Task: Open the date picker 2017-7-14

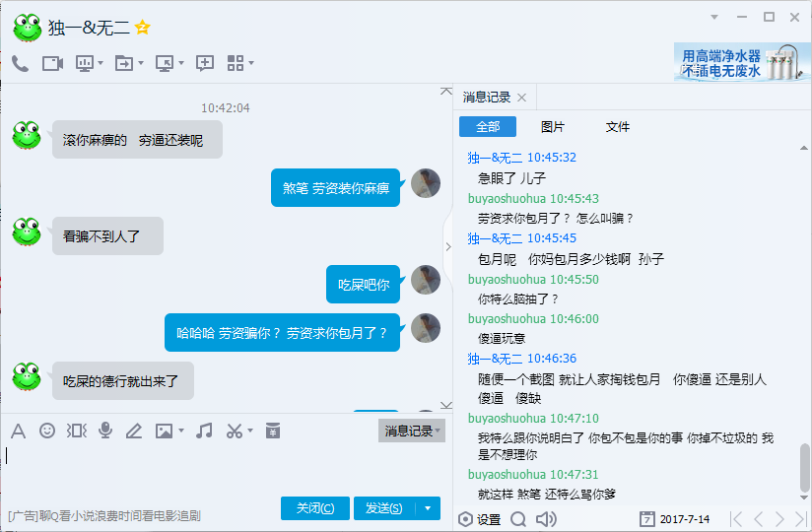Action: point(674,519)
